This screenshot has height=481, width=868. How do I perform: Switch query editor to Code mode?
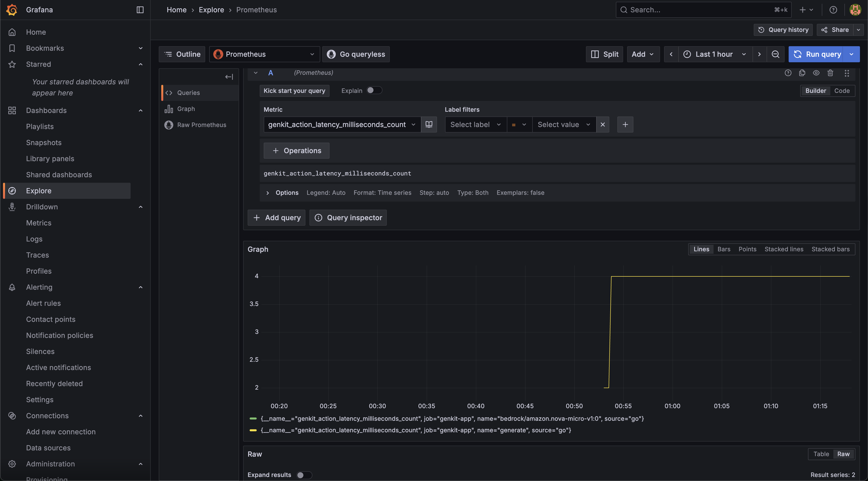pos(842,91)
